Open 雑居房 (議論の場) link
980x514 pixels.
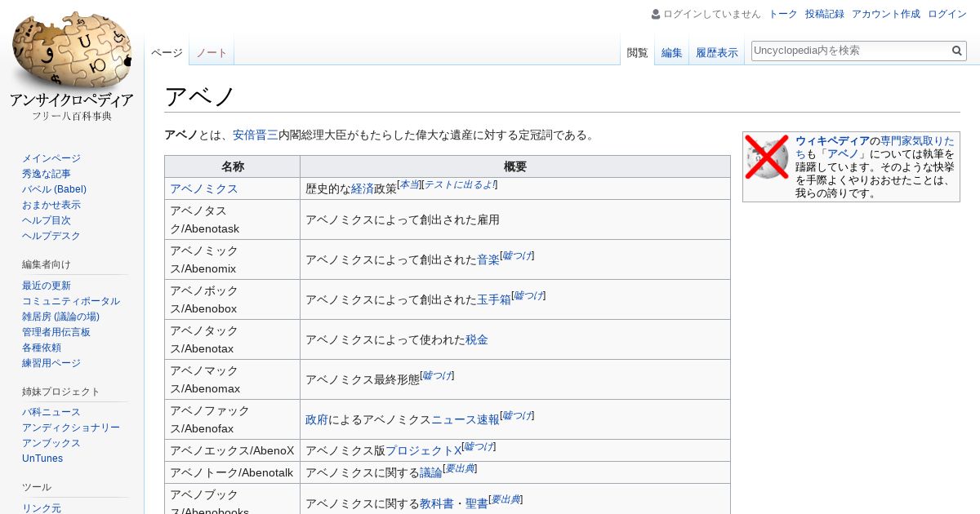pyautogui.click(x=60, y=317)
